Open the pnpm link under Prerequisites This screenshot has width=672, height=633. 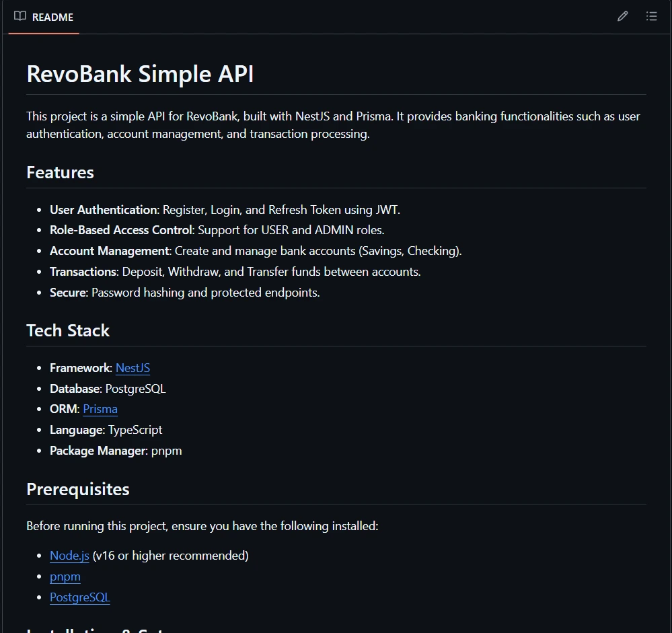coord(65,576)
